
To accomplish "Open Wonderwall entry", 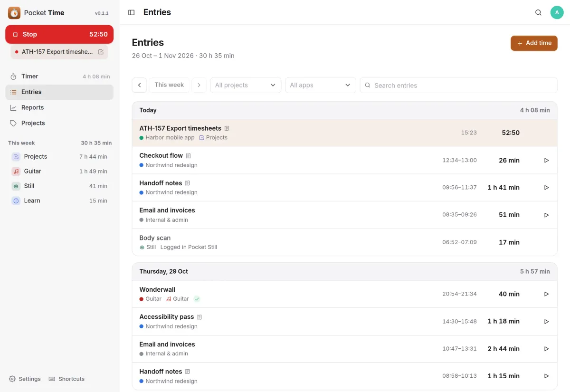I will pos(344,294).
